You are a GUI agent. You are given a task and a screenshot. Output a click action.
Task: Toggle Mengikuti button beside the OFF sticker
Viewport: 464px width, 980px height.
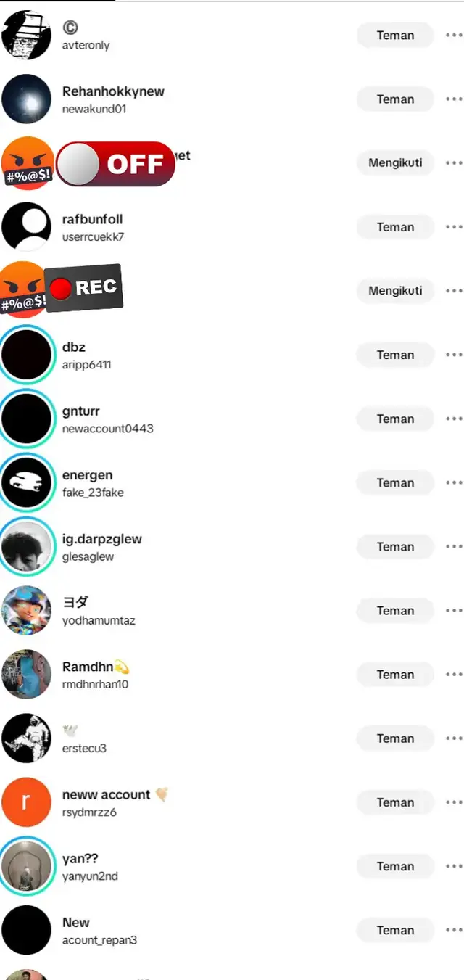pyautogui.click(x=395, y=163)
